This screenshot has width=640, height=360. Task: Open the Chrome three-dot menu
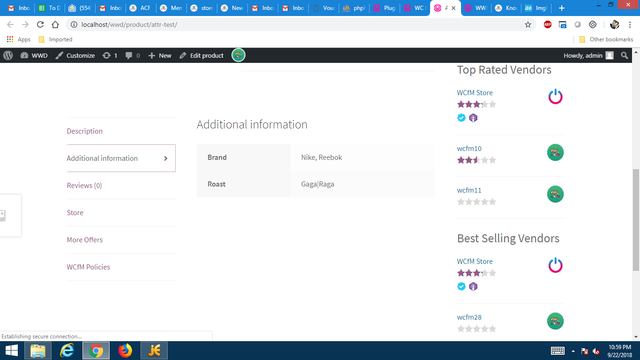(630, 24)
